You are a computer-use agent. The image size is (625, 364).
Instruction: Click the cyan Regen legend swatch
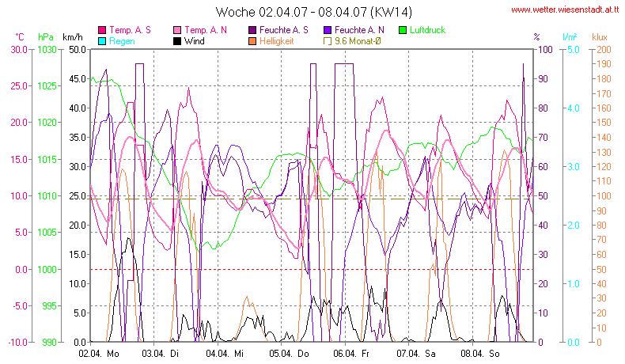tap(102, 41)
